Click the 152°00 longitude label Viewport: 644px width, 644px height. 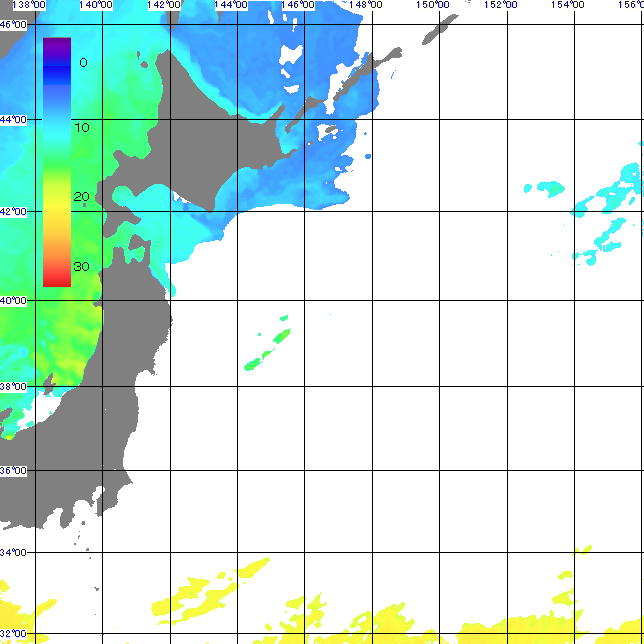(500, 5)
